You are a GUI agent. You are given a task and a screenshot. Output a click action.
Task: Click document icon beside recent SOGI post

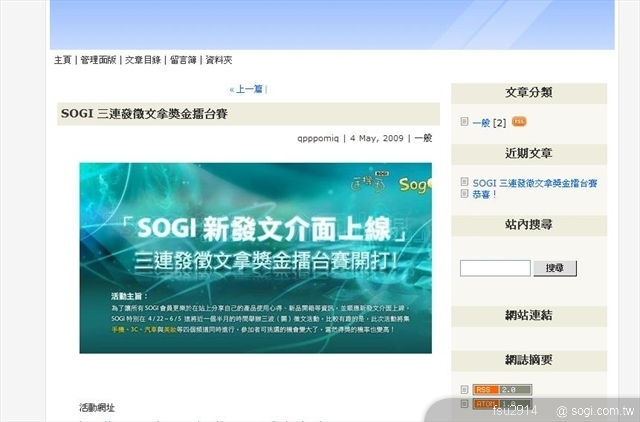pos(464,181)
